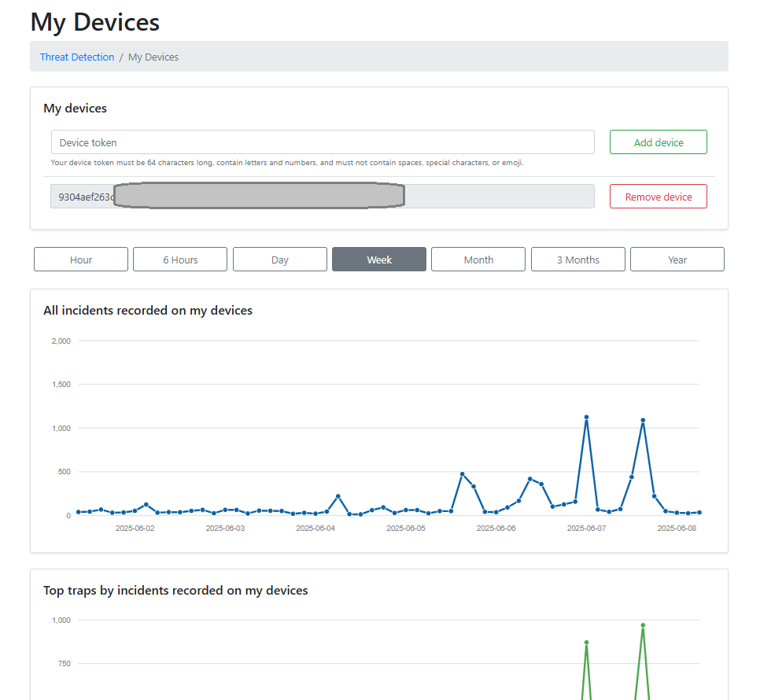
Task: Click the highest green peak in Top traps chart
Action: coord(644,625)
